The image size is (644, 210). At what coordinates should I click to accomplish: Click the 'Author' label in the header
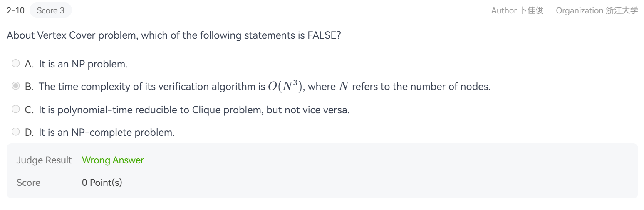(x=504, y=10)
